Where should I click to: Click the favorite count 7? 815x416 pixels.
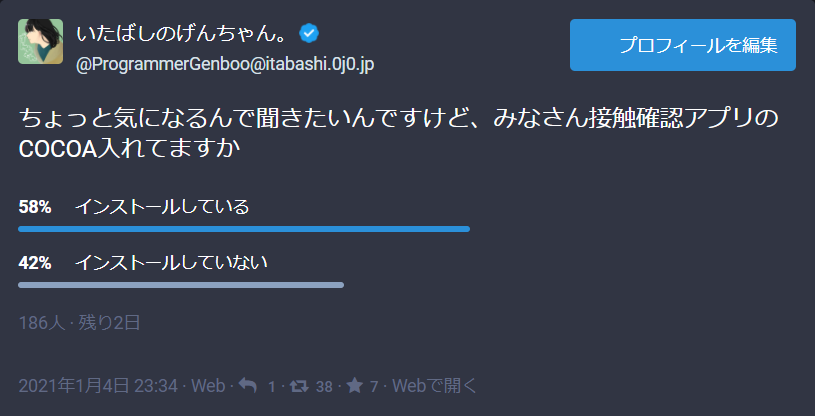tap(374, 387)
